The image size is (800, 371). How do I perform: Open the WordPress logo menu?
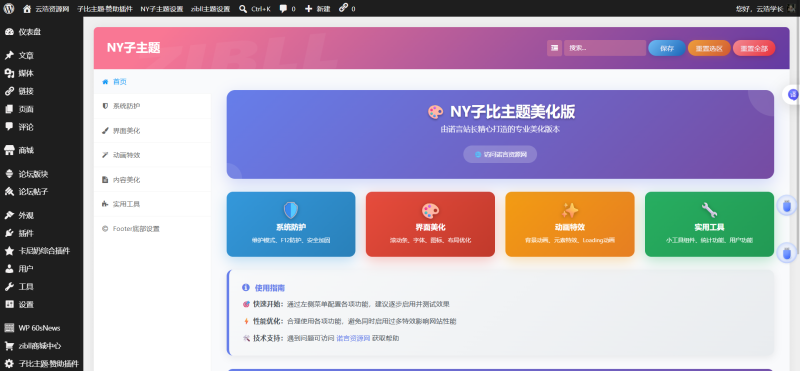coord(9,9)
